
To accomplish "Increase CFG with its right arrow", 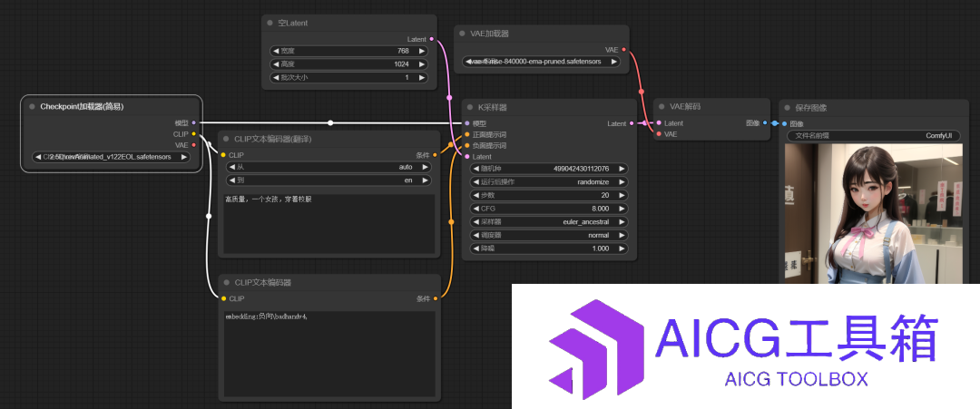I will (622, 209).
